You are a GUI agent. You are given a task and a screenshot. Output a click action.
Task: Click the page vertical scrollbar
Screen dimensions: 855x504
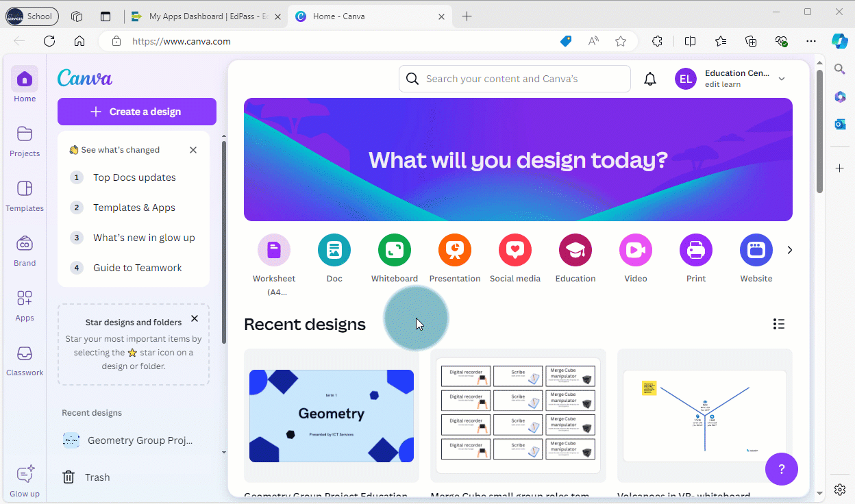(819, 131)
